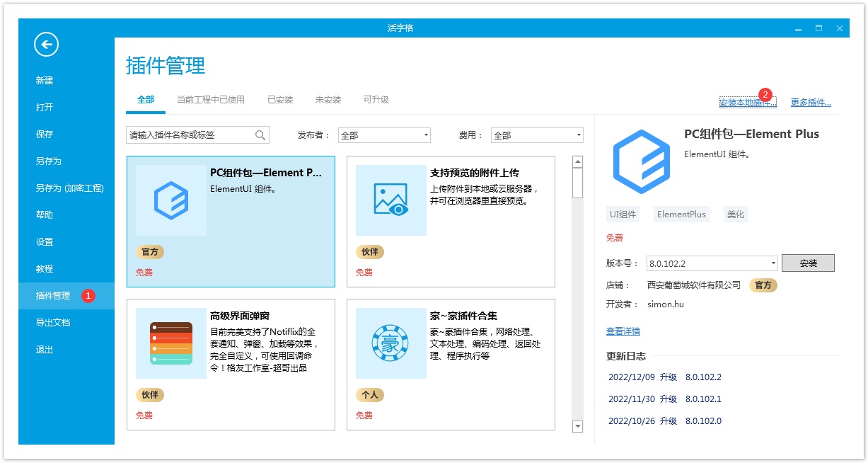868x463 pixels.
Task: Select the 支持预览的附件上传 card title
Action: 475,173
